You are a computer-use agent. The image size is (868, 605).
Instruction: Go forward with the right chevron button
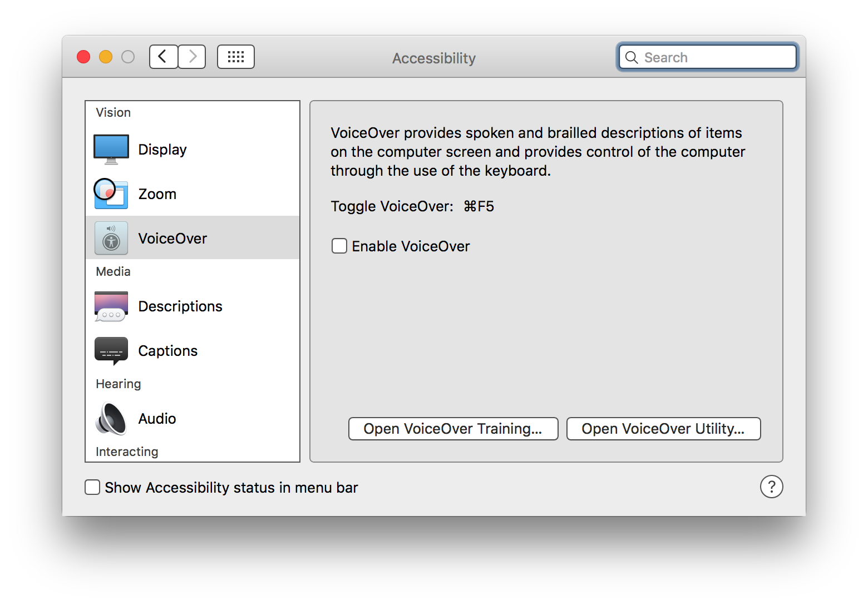coord(192,57)
